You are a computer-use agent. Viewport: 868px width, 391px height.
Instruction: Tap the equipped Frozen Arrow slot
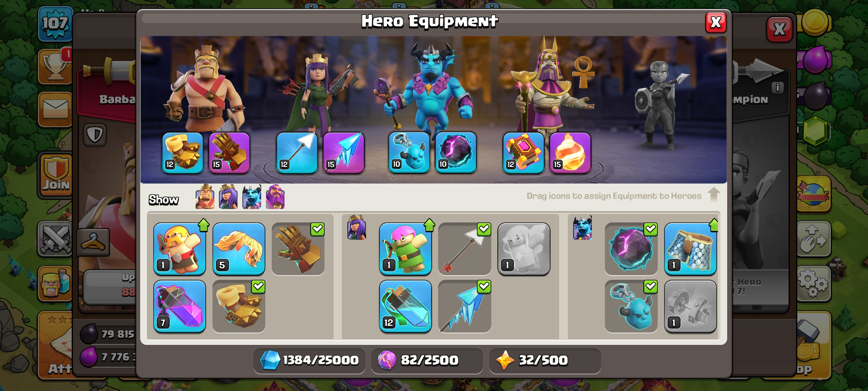click(344, 153)
